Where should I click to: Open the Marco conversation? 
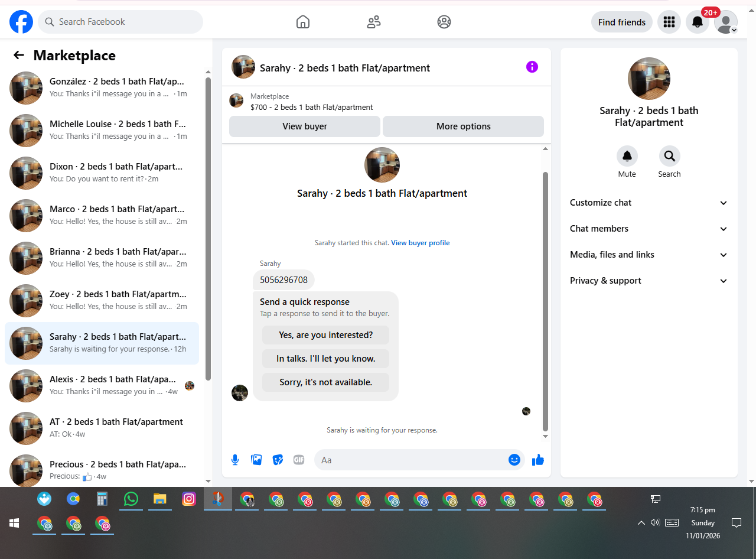tap(102, 216)
